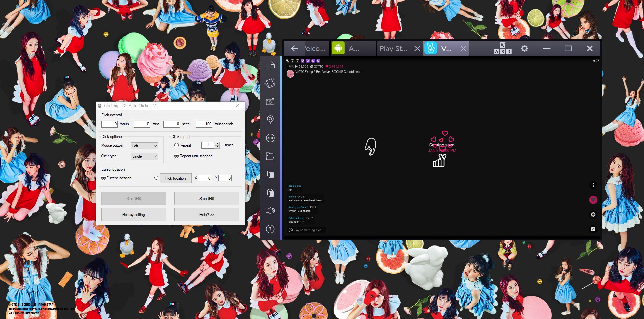Click the V Live app icon on the tab
This screenshot has height=319, width=644.
point(430,48)
